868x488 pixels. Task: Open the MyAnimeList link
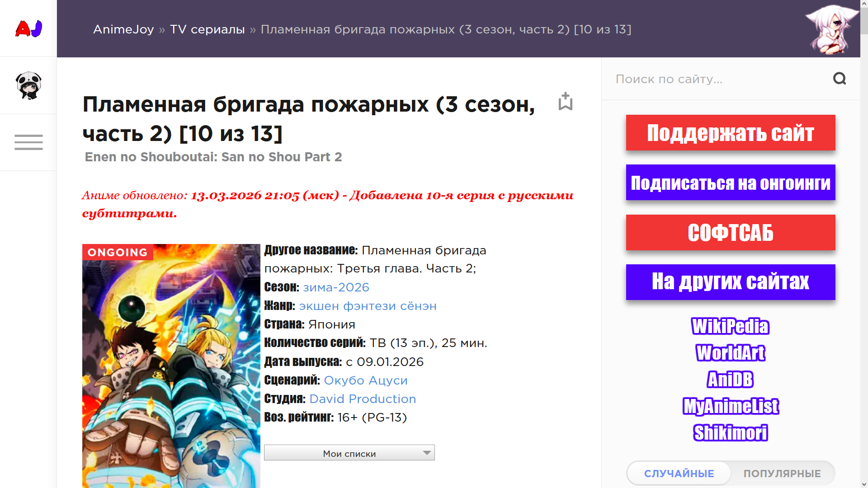pos(730,406)
